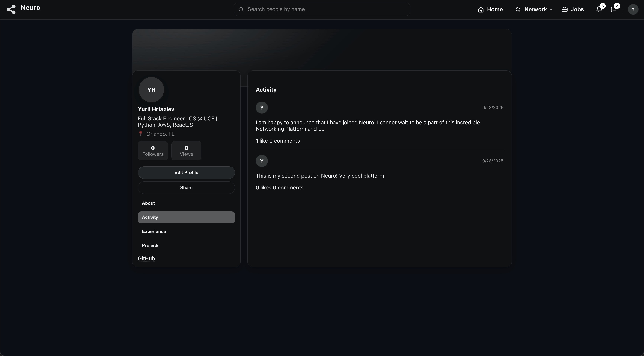Open the messages chat bubble icon
644x356 pixels.
(x=613, y=9)
